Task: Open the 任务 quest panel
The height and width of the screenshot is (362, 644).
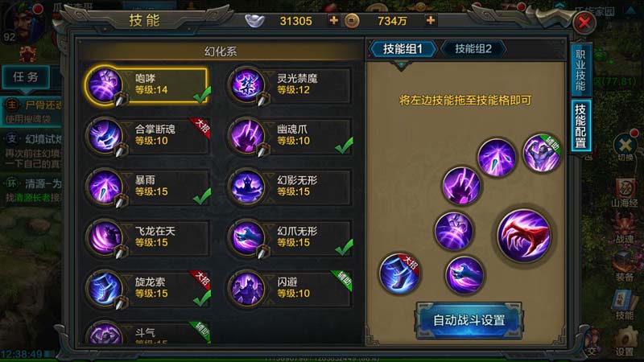Action: coord(26,76)
